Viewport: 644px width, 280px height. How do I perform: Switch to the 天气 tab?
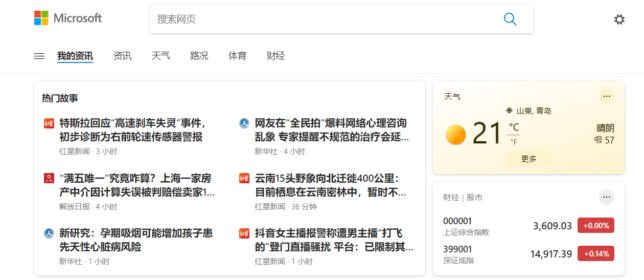point(160,56)
